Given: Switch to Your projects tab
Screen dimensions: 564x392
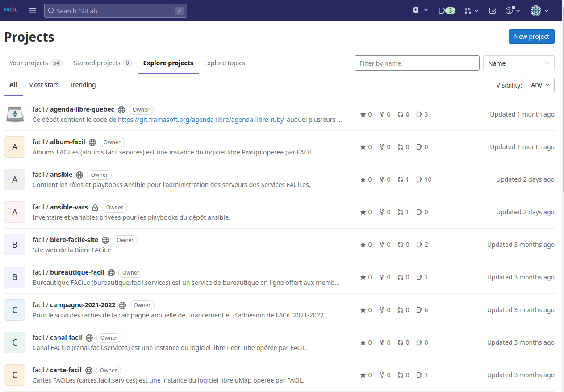Looking at the screenshot, I should point(36,63).
